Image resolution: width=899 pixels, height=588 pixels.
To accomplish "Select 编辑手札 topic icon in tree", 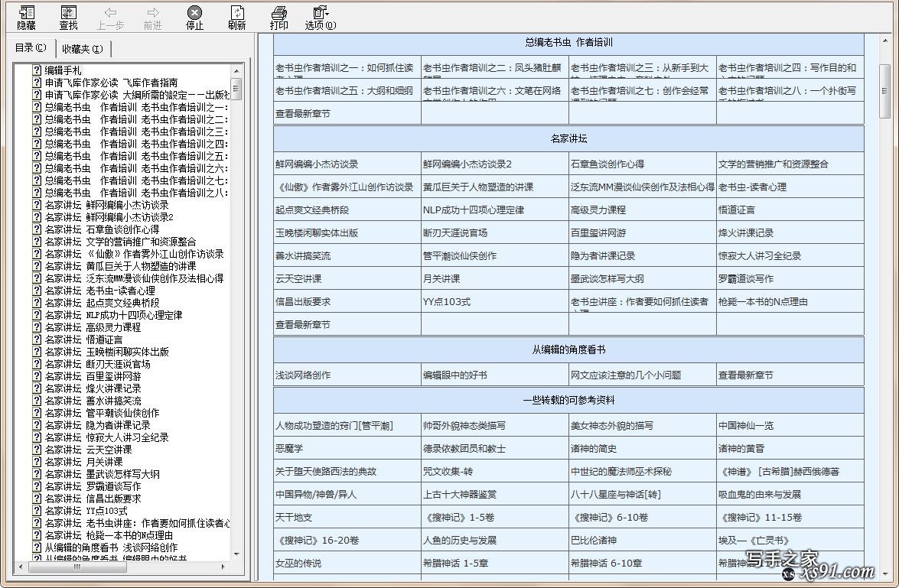I will click(37, 70).
